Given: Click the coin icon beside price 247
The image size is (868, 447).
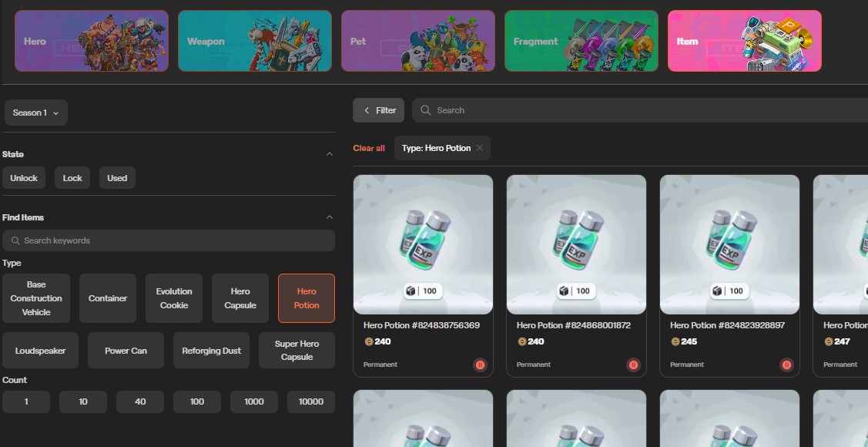Looking at the screenshot, I should [x=828, y=341].
